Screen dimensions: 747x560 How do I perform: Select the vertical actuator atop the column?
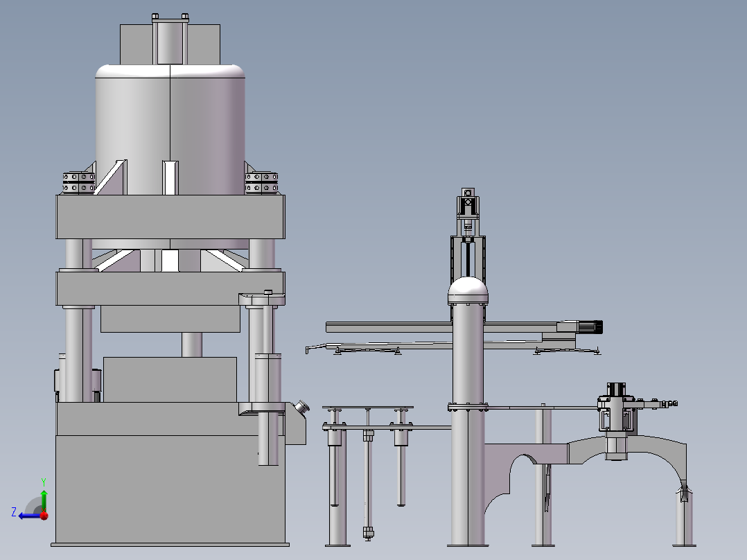pos(468,234)
